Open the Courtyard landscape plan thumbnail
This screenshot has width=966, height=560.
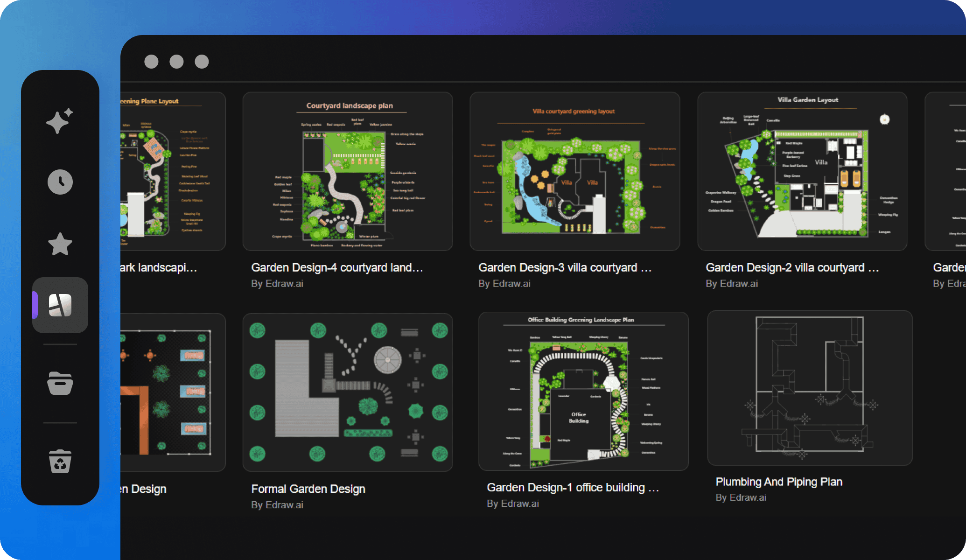tap(348, 171)
